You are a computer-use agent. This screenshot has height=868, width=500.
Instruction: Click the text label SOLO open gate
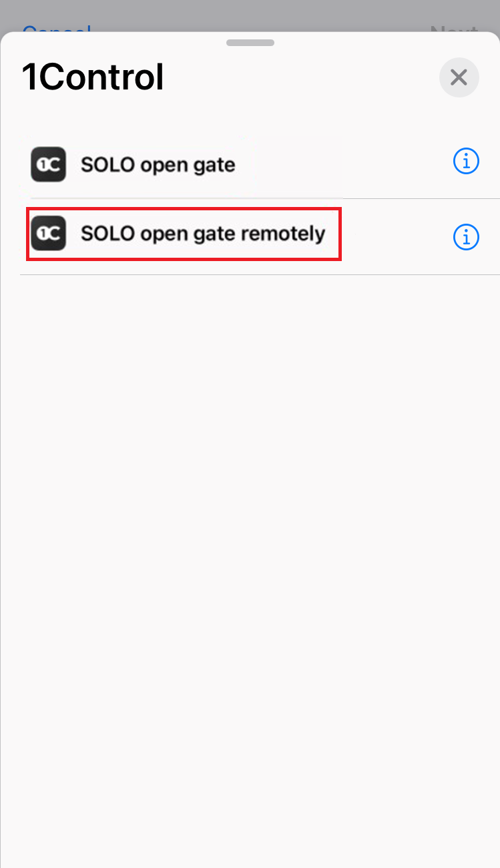(x=158, y=165)
